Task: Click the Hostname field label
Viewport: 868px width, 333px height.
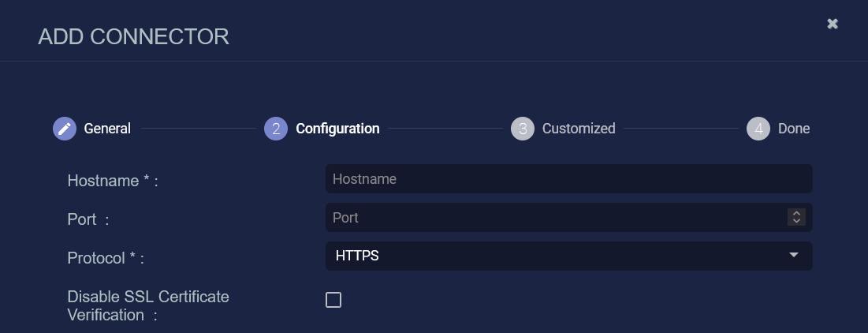Action: pyautogui.click(x=113, y=181)
